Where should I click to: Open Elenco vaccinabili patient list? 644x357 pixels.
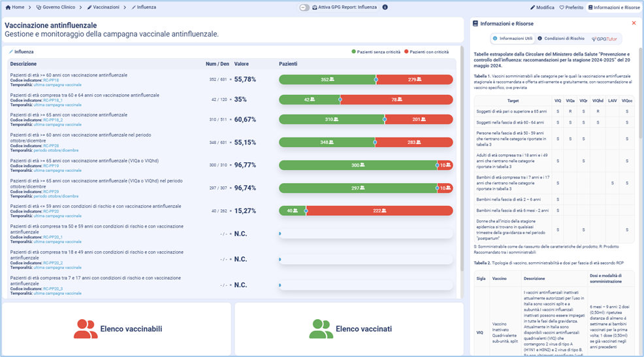coord(118,329)
